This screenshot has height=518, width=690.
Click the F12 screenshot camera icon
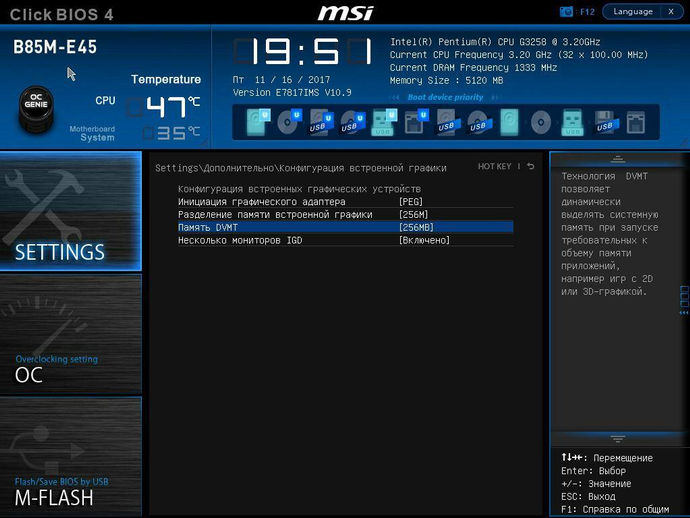coord(566,11)
